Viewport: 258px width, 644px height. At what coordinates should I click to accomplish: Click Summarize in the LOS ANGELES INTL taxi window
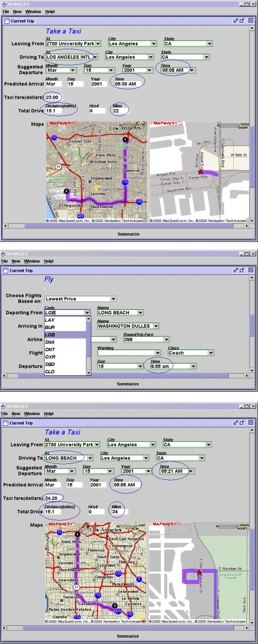click(x=129, y=234)
